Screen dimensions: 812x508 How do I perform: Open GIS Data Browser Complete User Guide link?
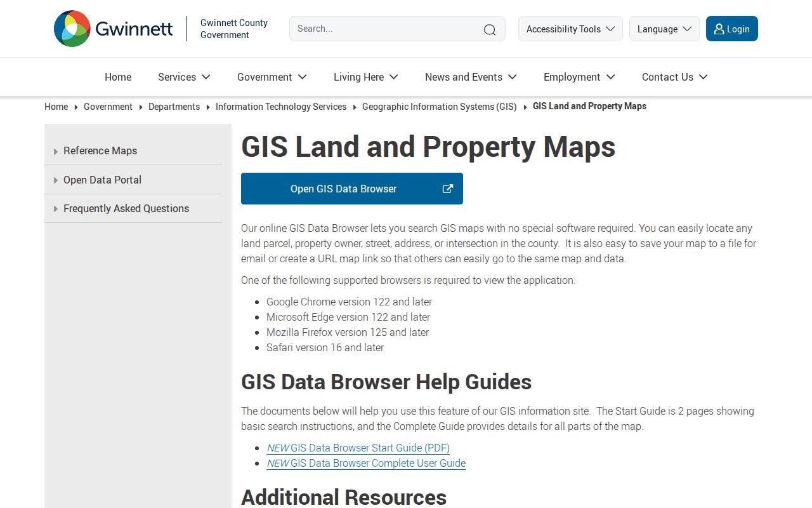[x=366, y=463]
